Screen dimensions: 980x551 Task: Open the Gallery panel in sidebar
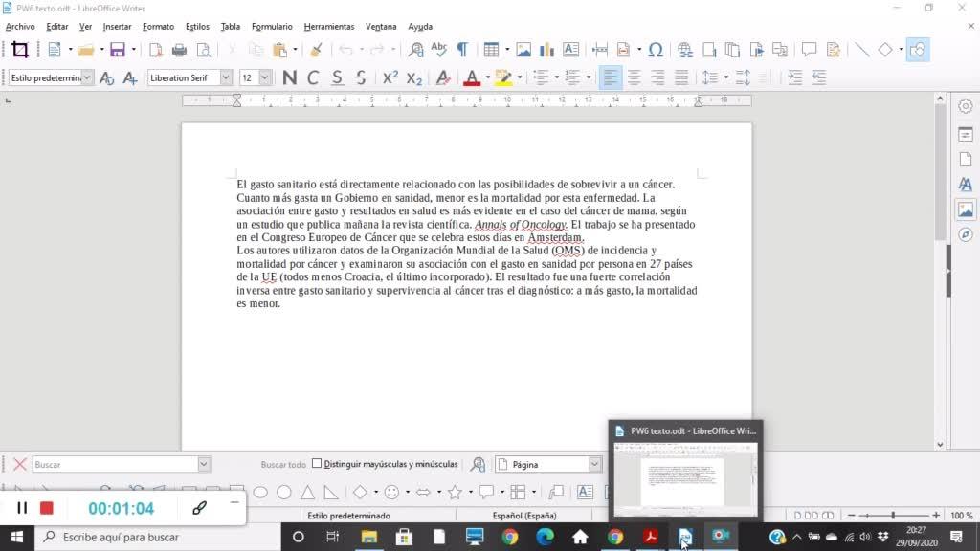(965, 209)
